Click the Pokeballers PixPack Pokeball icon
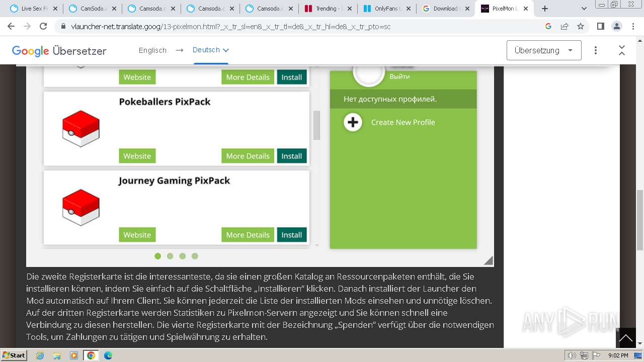Screen dimensions: 644x362 (81, 129)
